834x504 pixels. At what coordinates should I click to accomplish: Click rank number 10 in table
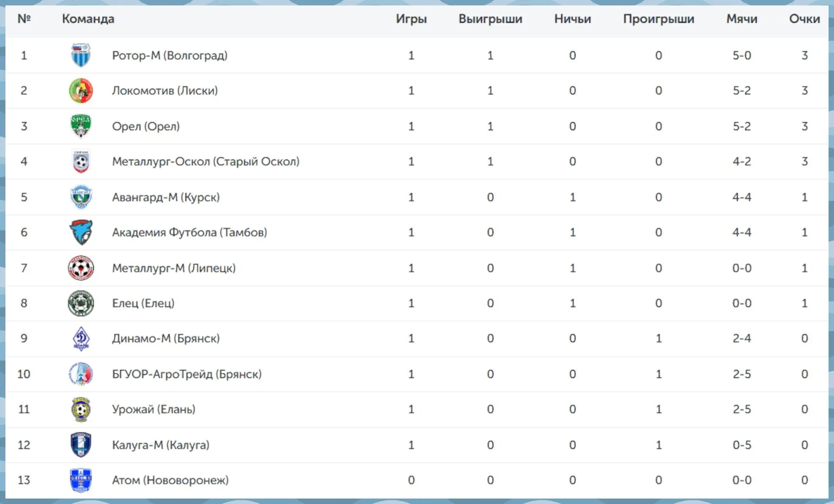pyautogui.click(x=24, y=374)
